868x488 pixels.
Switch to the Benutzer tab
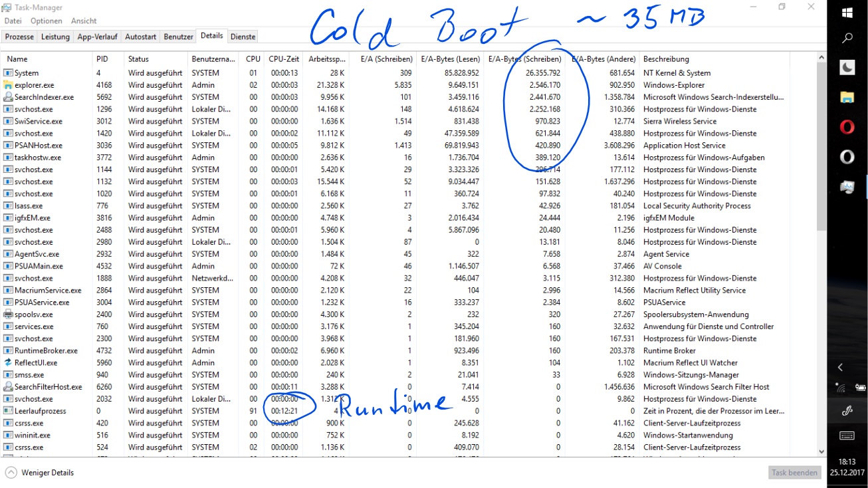(178, 37)
